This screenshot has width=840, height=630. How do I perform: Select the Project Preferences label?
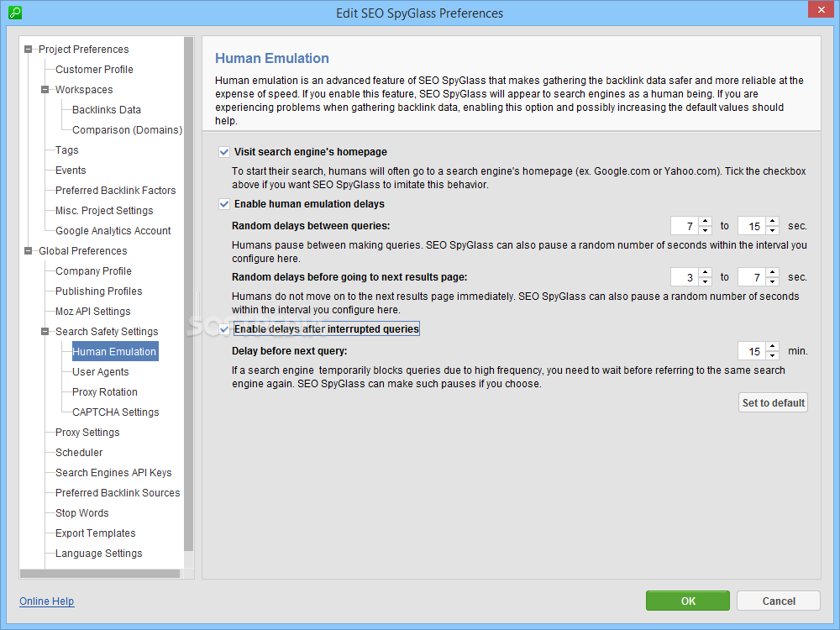[83, 50]
